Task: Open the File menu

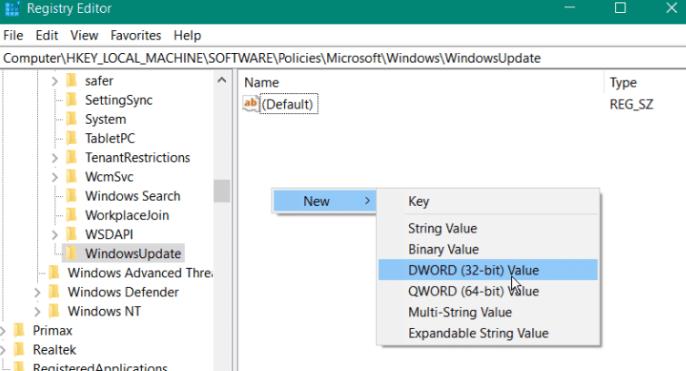Action: click(x=13, y=35)
